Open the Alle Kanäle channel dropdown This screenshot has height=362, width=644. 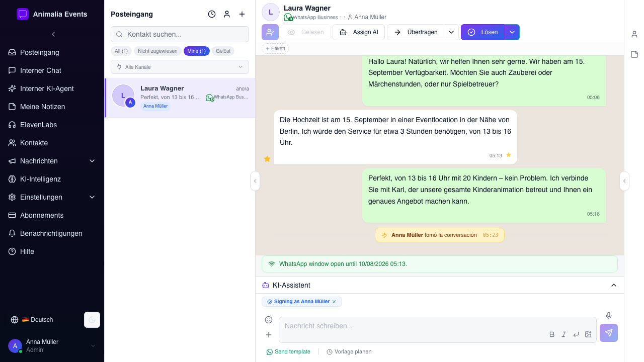[180, 67]
